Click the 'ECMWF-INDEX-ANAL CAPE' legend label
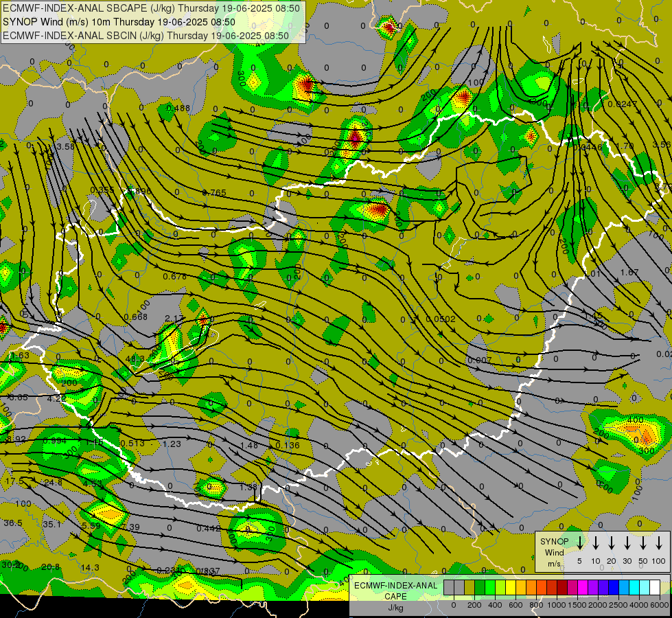The width and height of the screenshot is (672, 618). click(x=395, y=591)
